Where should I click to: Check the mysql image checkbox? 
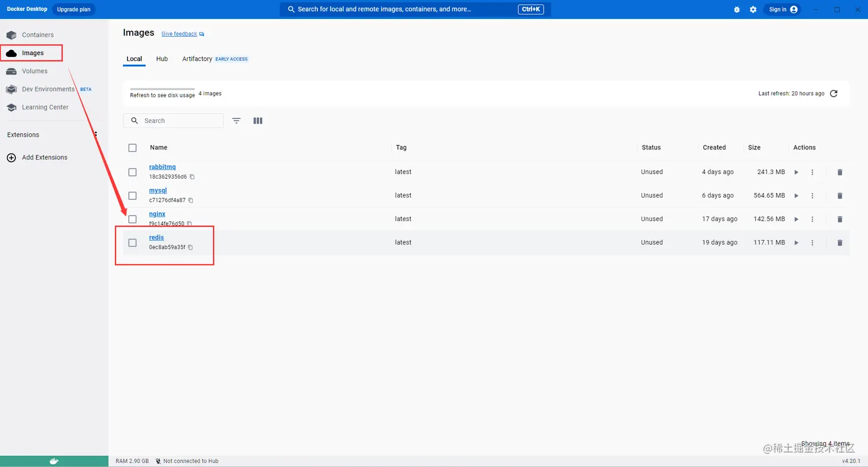(x=133, y=196)
